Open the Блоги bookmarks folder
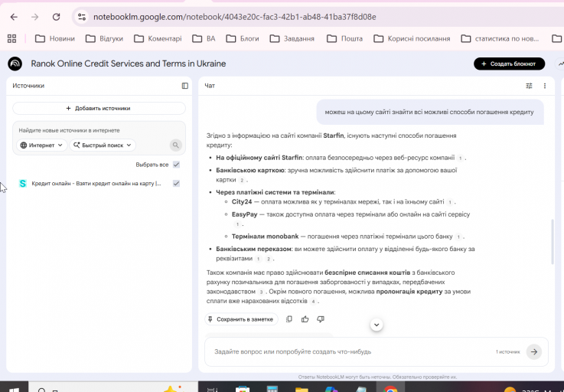This screenshot has height=392, width=564. [x=243, y=38]
